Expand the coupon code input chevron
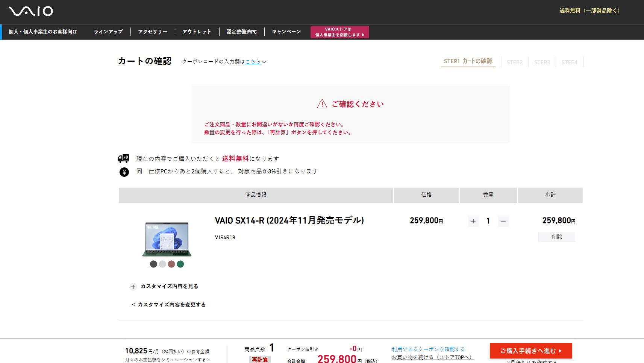 (x=264, y=62)
